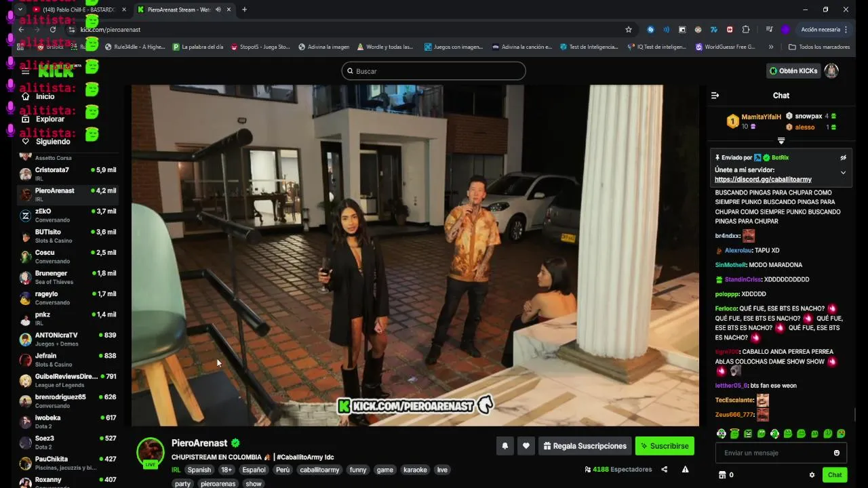Open Explorar in sidebar

(50, 119)
